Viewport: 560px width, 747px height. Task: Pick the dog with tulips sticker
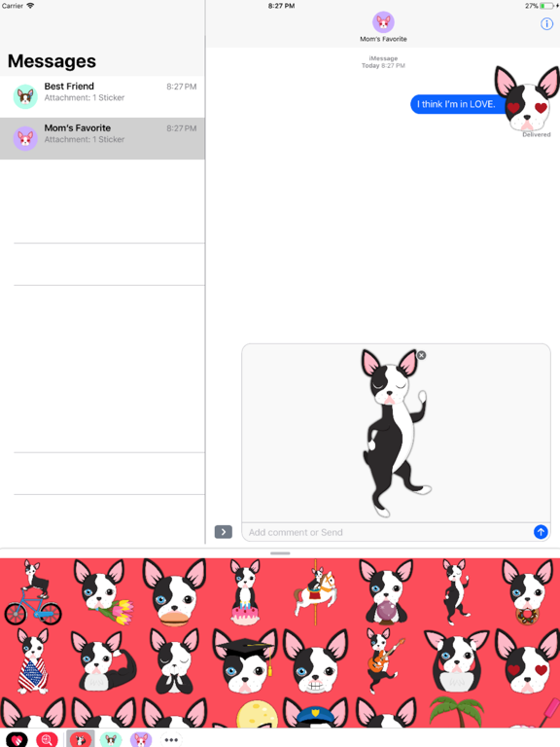(x=103, y=592)
